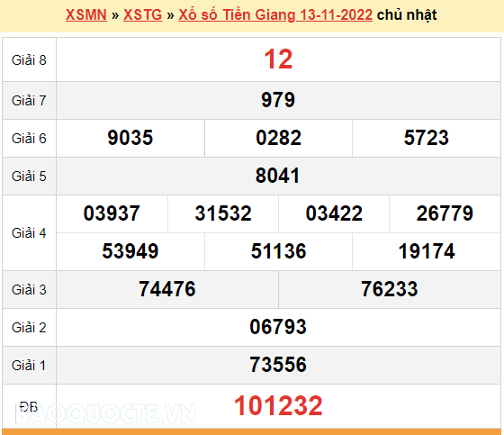Click the Giải 6 number 5723

pyautogui.click(x=427, y=138)
